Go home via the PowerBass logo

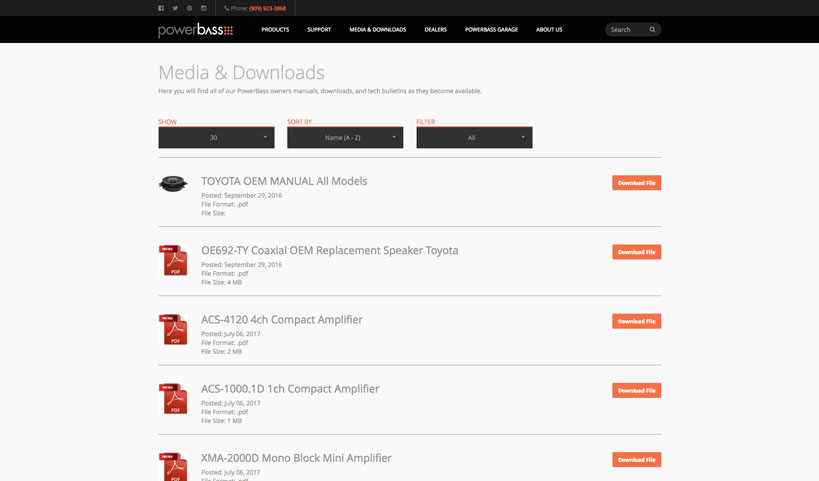pos(195,30)
